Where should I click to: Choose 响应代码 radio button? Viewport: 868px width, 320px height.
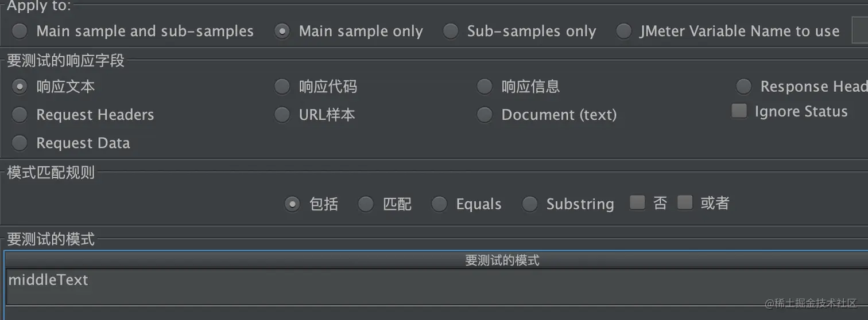click(282, 87)
